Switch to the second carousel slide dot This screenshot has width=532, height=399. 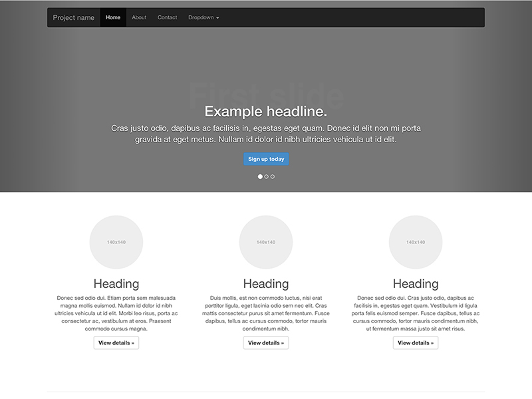[x=267, y=176]
